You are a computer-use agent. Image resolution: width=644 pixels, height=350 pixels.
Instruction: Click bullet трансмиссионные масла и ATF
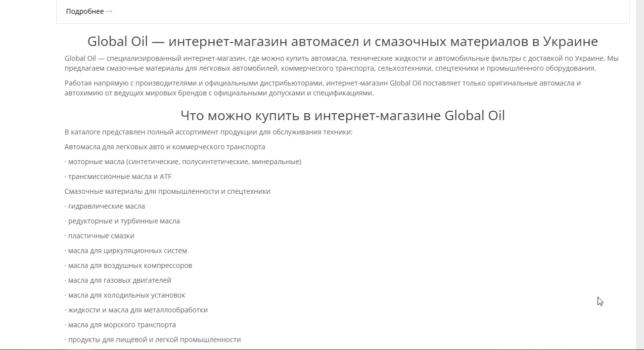pos(118,176)
